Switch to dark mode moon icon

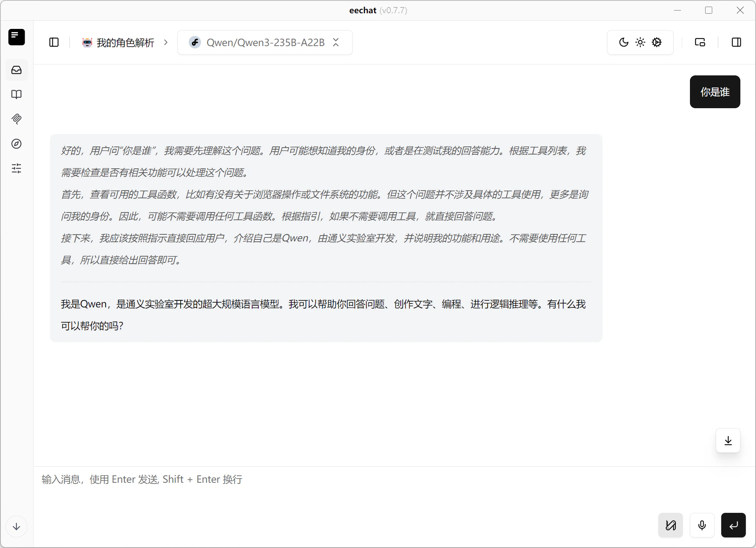click(623, 42)
